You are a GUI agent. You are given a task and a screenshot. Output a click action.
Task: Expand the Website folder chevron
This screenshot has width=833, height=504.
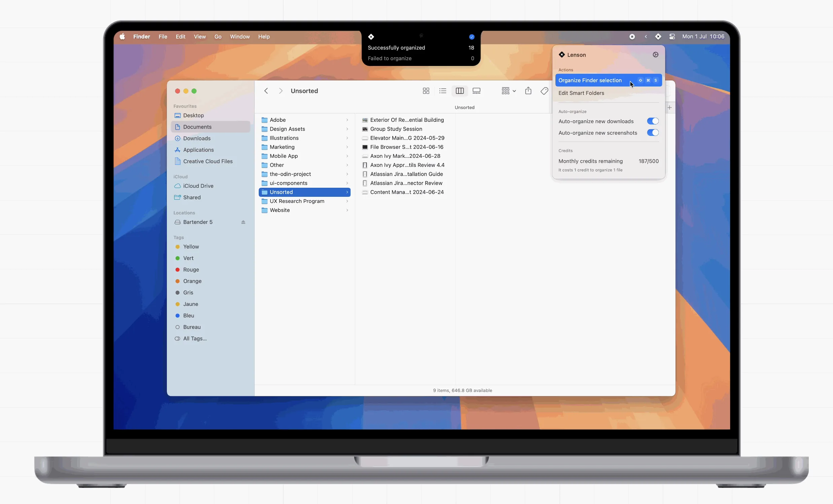tap(347, 210)
